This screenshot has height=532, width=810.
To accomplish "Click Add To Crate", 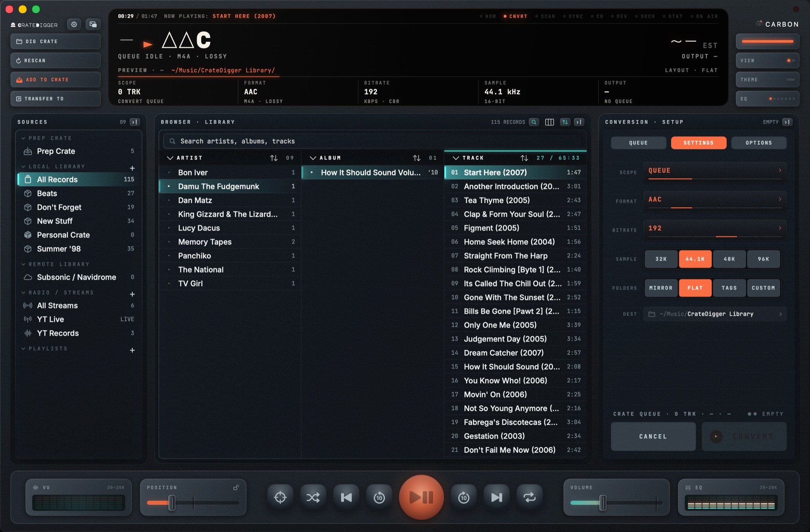I will pyautogui.click(x=55, y=80).
